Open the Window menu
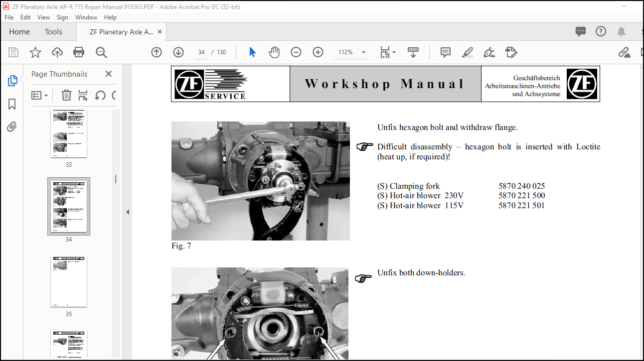Image resolution: width=644 pixels, height=361 pixels. point(86,17)
